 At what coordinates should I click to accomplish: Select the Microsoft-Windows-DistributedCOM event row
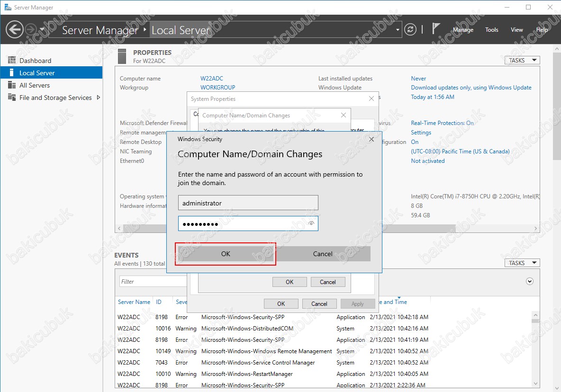click(x=272, y=329)
